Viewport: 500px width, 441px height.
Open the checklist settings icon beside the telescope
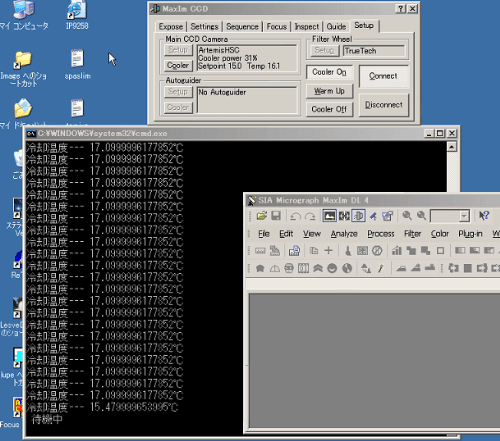[387, 216]
